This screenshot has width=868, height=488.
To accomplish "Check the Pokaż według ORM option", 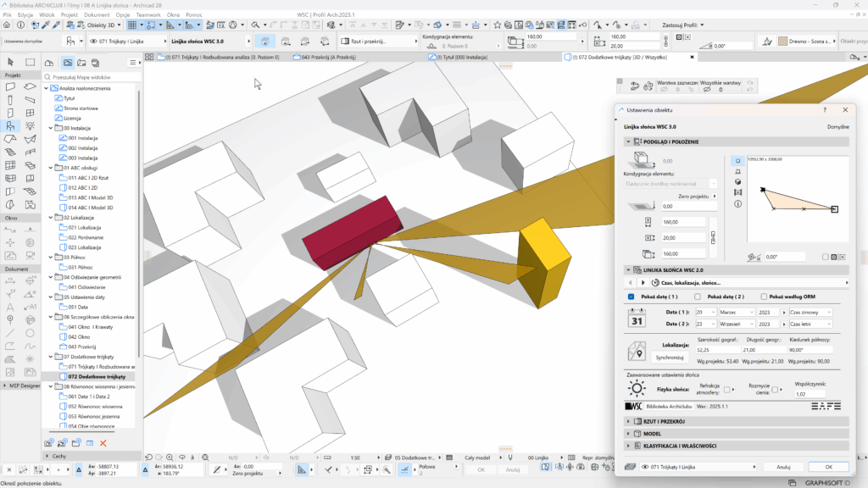I will tap(764, 297).
